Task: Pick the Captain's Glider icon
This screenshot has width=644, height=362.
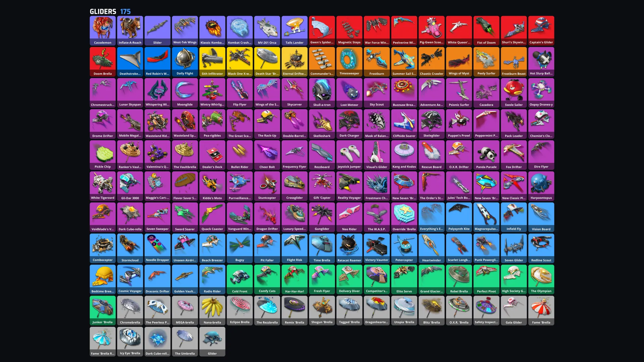Action: (x=541, y=31)
